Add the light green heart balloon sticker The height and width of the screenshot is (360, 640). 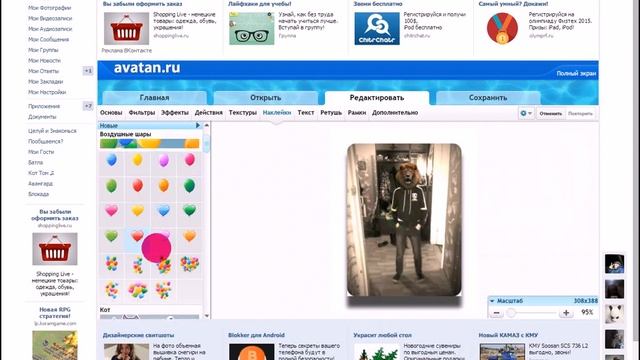[x=111, y=236]
